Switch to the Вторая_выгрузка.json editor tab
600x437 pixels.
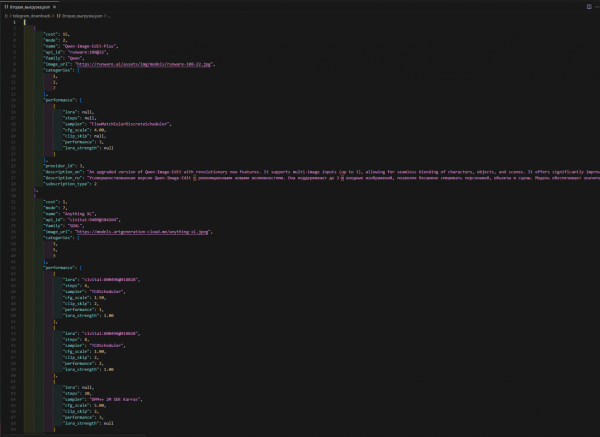30,7
